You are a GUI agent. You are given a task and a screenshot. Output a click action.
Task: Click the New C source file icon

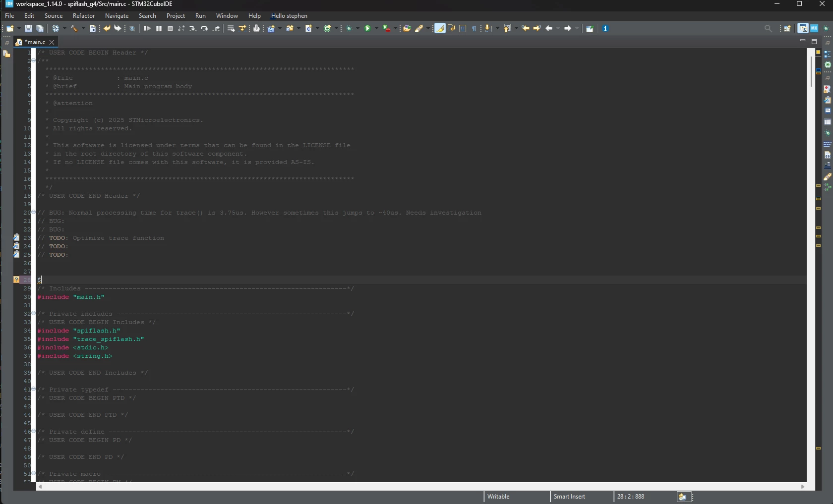(x=308, y=29)
